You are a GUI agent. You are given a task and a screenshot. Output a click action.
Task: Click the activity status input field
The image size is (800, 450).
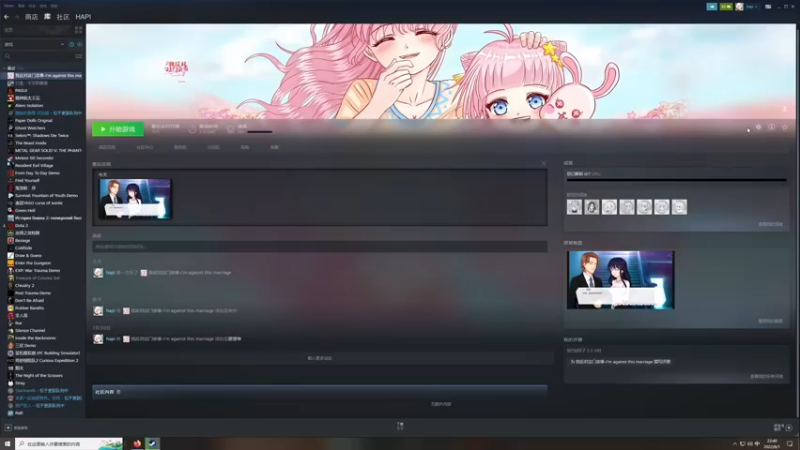coord(320,246)
